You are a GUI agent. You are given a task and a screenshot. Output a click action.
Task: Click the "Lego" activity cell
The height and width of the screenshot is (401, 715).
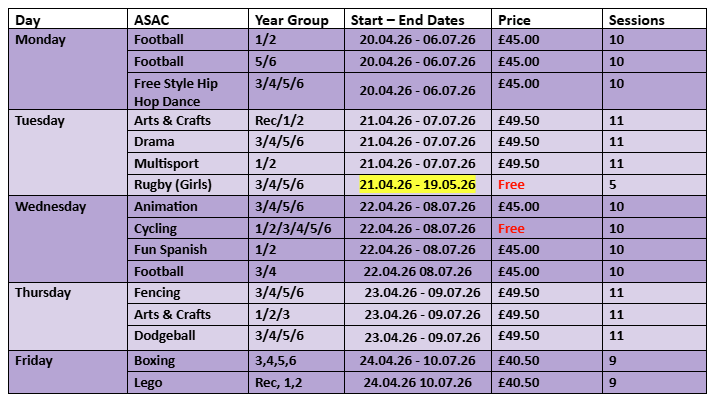tap(149, 381)
